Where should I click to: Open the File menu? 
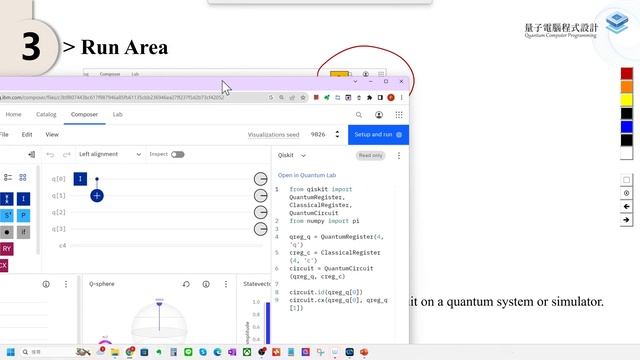(4, 135)
